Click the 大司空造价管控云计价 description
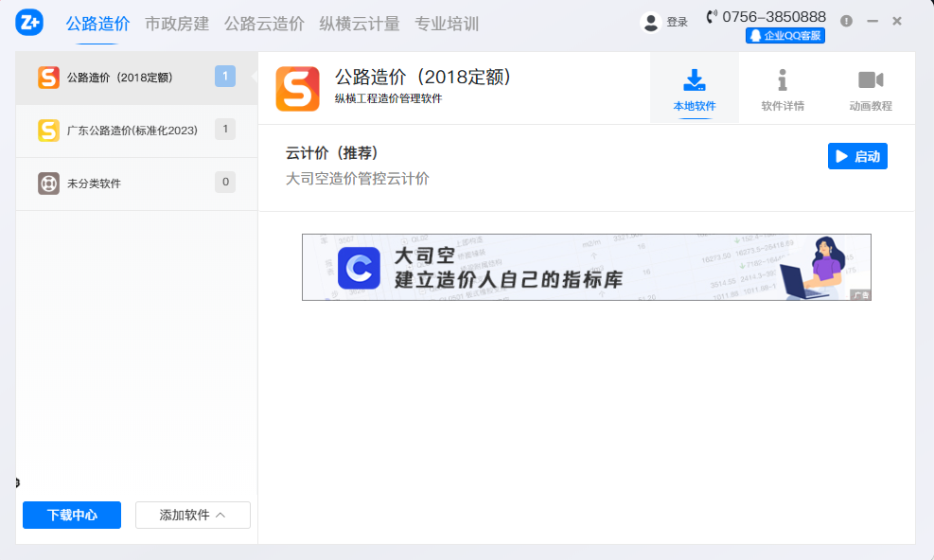Screen dimensions: 934x560 358,179
